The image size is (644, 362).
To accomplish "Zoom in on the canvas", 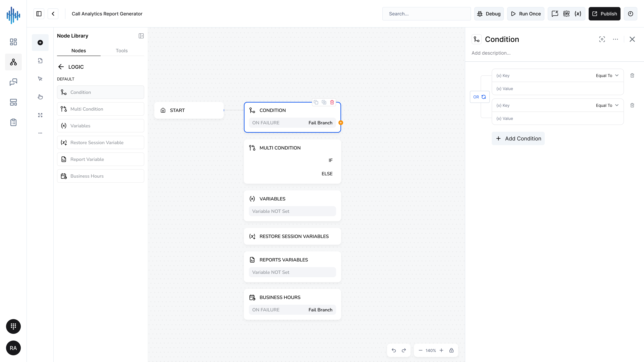I will [x=442, y=350].
